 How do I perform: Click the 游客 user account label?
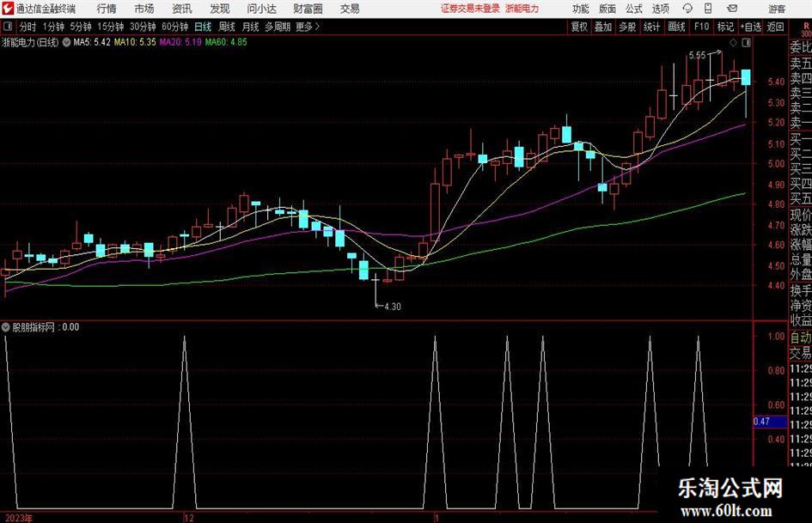click(x=777, y=9)
